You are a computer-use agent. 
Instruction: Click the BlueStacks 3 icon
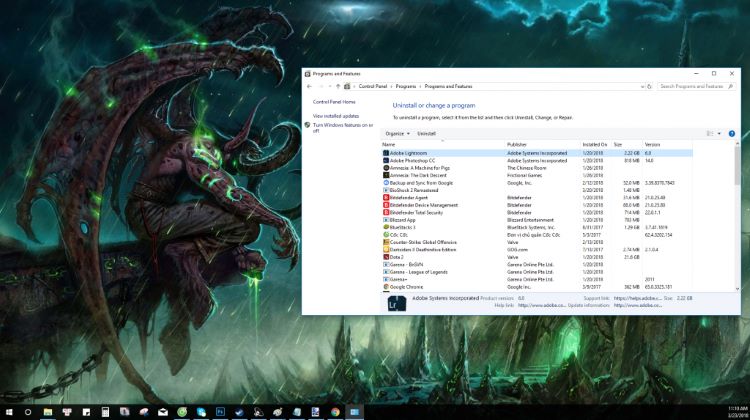[386, 227]
